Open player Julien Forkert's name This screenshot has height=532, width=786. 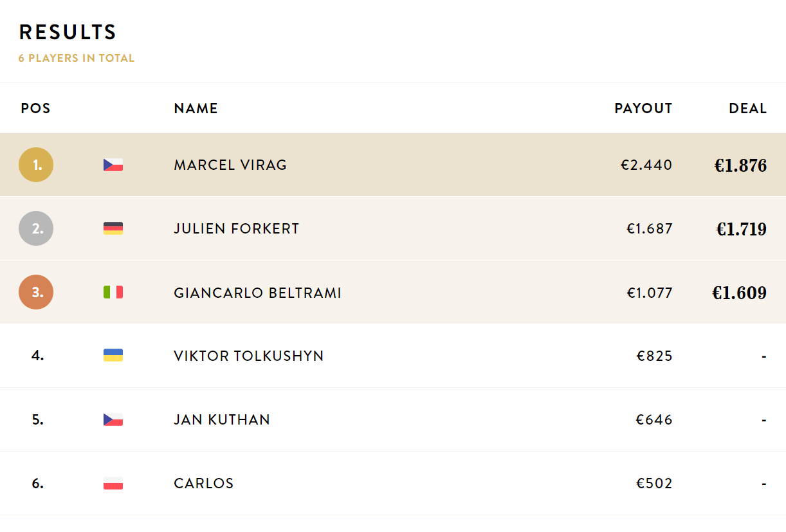click(236, 229)
